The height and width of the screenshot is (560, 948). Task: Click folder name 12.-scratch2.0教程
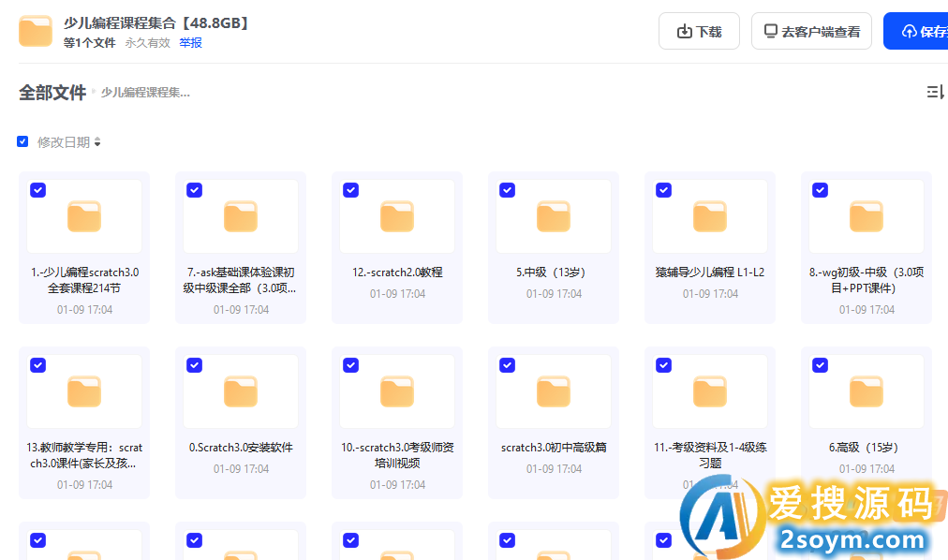[x=397, y=273]
